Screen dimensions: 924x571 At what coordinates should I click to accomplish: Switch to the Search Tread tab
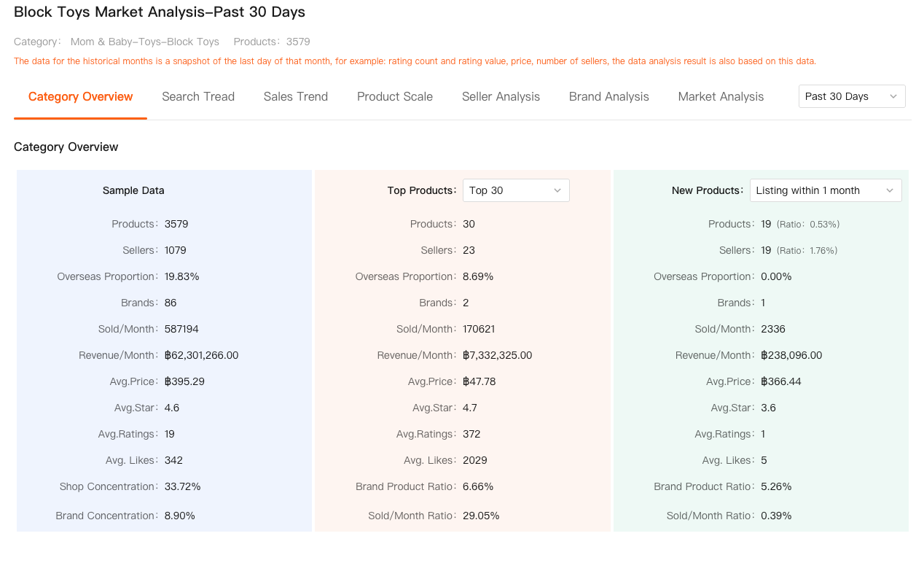tap(198, 96)
